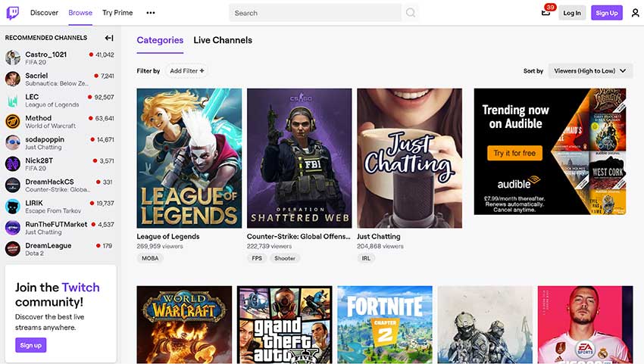This screenshot has width=644, height=364.
Task: Open the user profile icon
Action: coord(635,13)
